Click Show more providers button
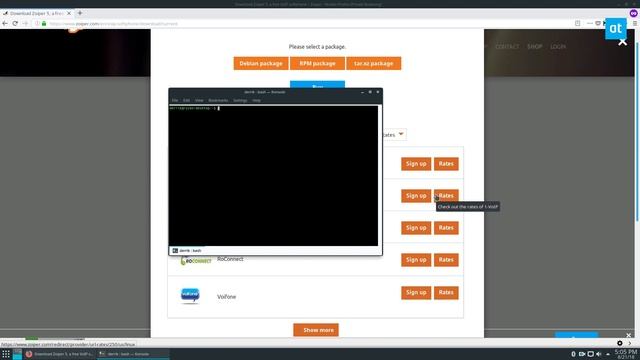Viewport: 640px width, 360px height. click(x=316, y=330)
